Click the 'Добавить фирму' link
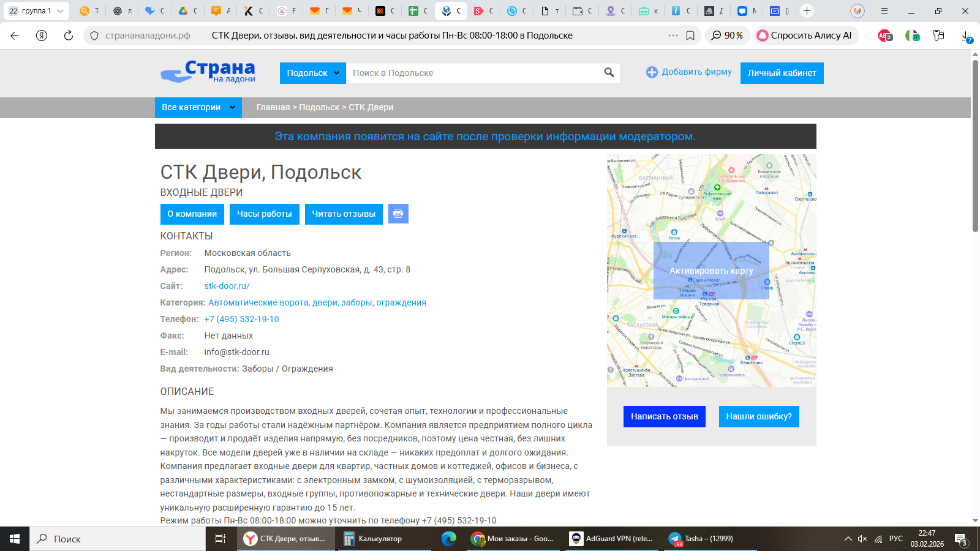The height and width of the screenshot is (551, 980). [x=689, y=72]
